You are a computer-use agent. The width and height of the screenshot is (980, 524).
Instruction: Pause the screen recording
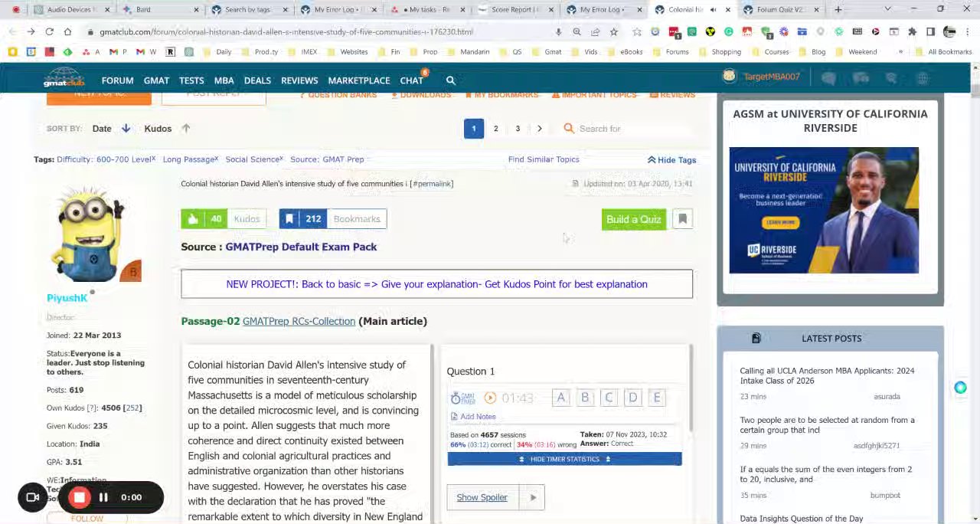(x=103, y=497)
